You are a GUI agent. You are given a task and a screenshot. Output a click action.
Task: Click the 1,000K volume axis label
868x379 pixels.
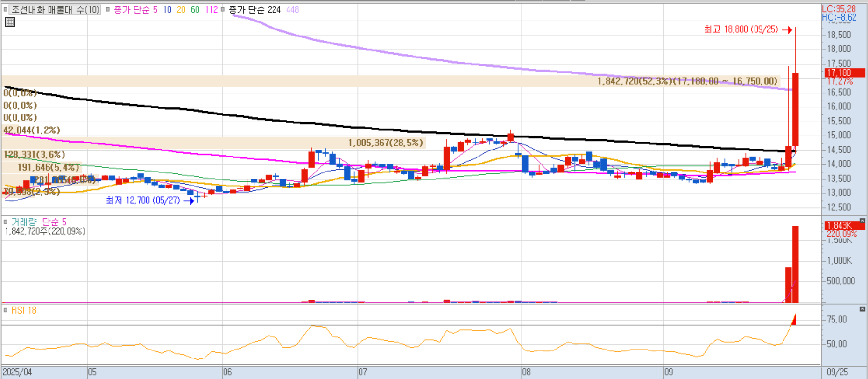(839, 261)
